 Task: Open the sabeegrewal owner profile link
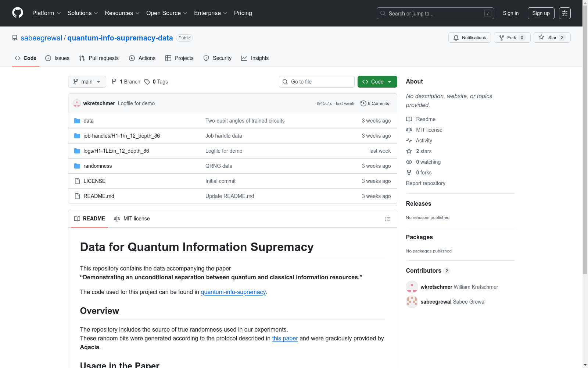click(x=41, y=38)
